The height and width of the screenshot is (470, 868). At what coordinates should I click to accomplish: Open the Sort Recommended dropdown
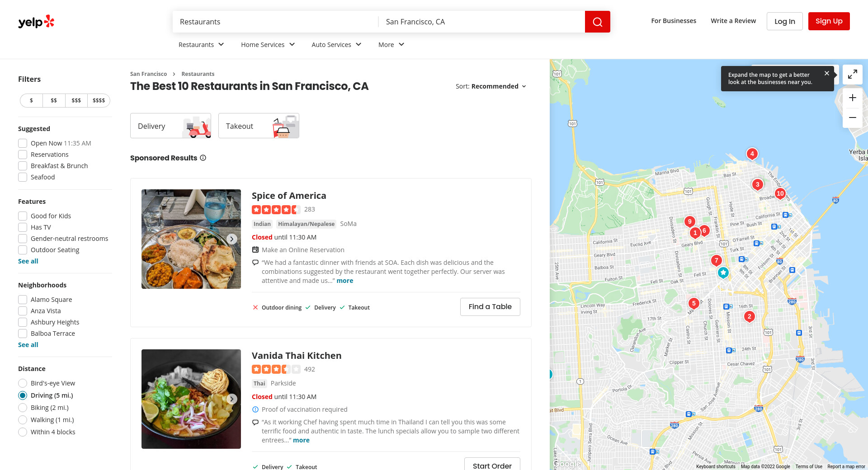coord(491,86)
